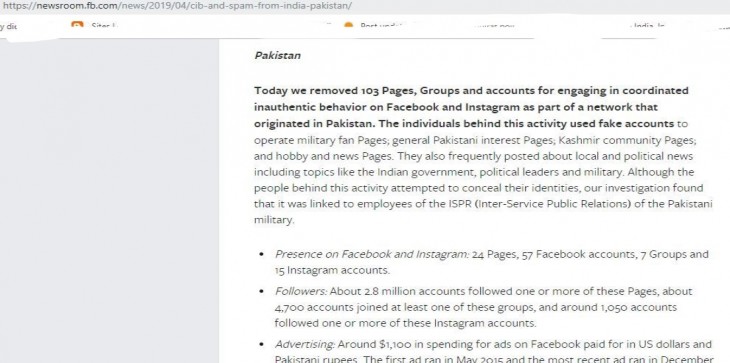Open the leftmost partially visible bookmark
Screen dimensions: 730x363
click(x=8, y=26)
